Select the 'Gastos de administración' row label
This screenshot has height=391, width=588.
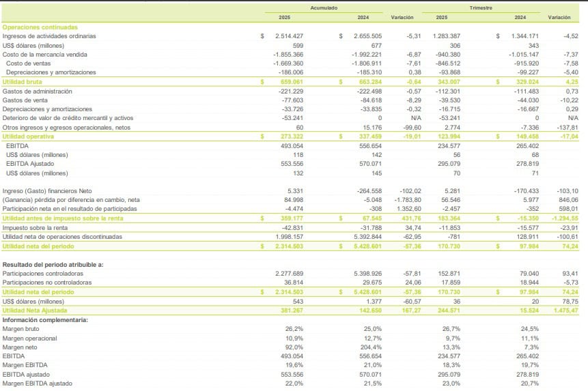tap(37, 91)
